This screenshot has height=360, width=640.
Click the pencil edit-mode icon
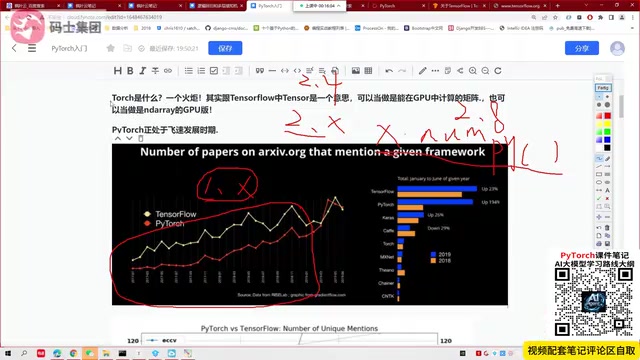click(x=422, y=71)
